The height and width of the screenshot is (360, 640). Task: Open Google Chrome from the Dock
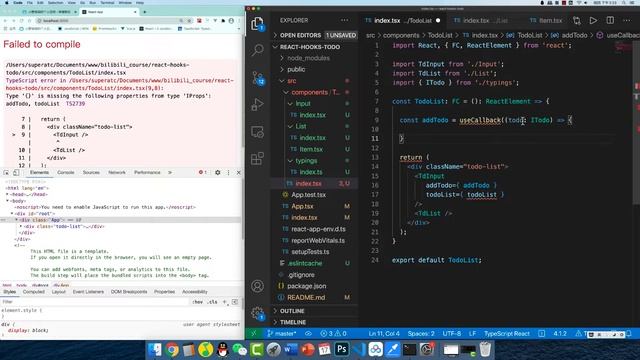[172, 350]
